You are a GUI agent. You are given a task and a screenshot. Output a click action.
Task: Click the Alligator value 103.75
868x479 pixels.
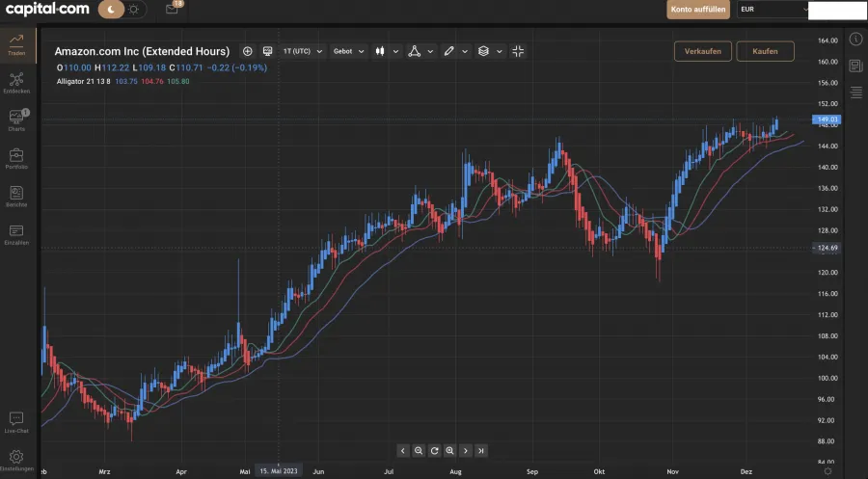126,81
